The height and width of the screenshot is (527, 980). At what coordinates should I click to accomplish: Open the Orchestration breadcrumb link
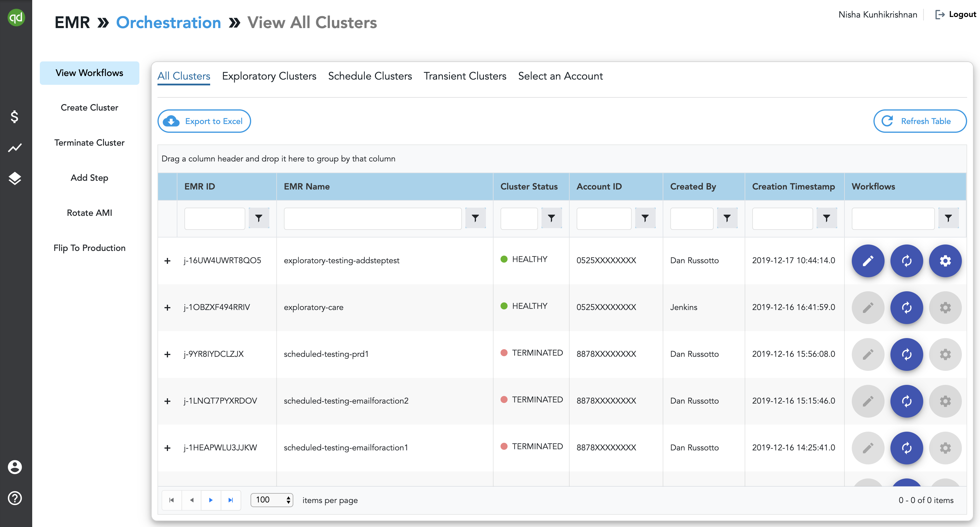(x=169, y=23)
